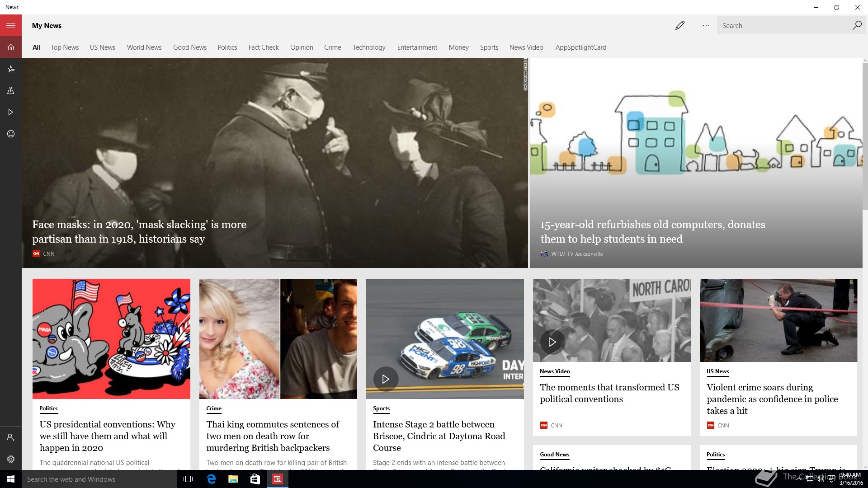Switch to the Good News tab
This screenshot has height=488, width=868.
pyautogui.click(x=190, y=47)
